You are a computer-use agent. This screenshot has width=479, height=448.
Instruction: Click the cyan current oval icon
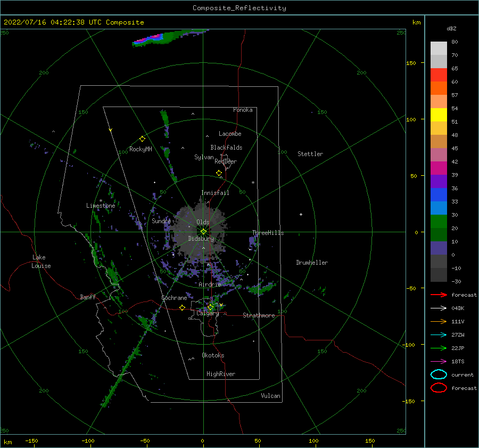[439, 374]
